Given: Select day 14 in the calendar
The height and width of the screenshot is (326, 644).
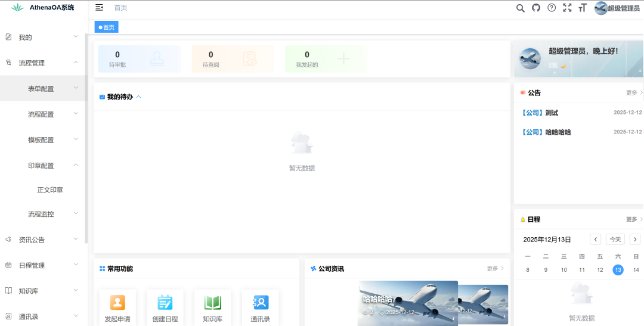Looking at the screenshot, I should [636, 270].
